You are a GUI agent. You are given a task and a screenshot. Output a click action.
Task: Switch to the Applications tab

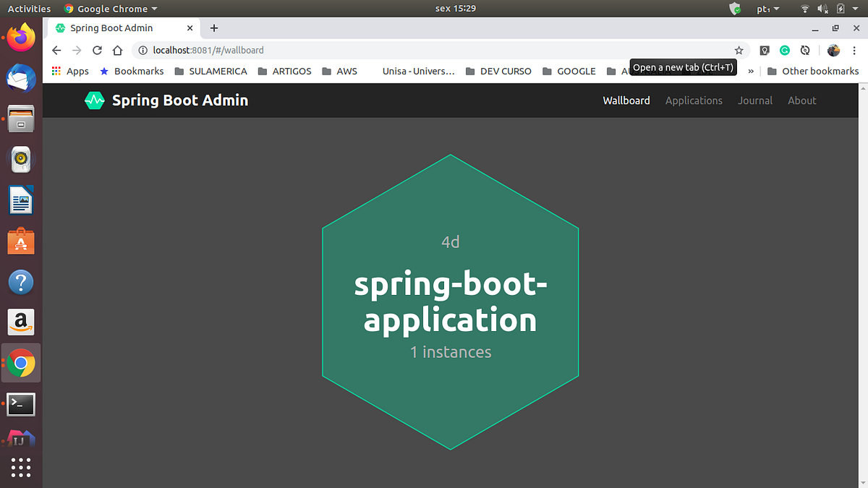[x=693, y=100]
